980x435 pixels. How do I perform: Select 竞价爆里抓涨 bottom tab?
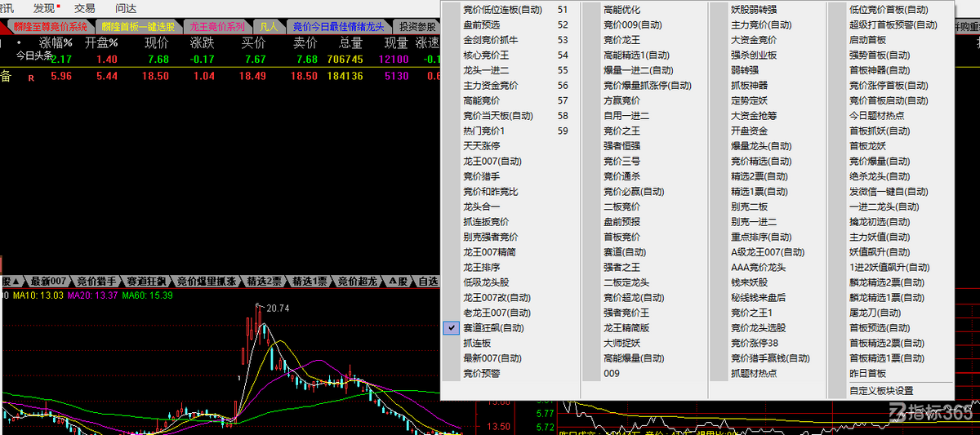click(207, 282)
